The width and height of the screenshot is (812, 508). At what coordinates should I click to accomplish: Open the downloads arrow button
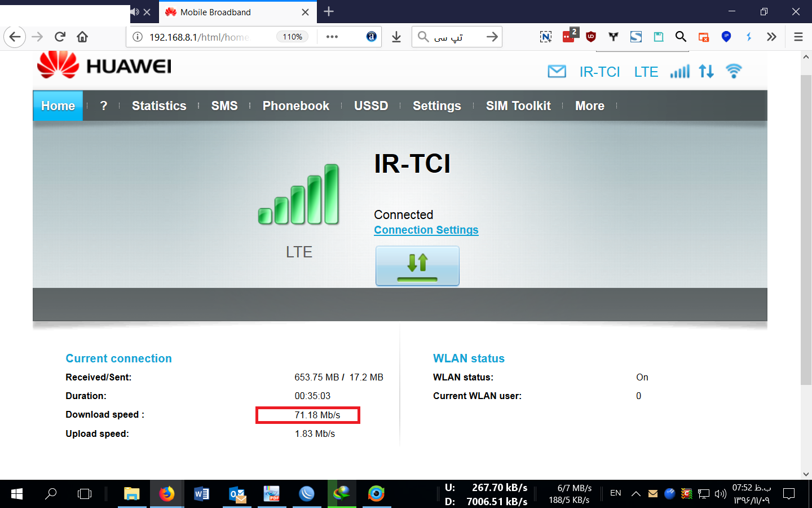point(396,37)
